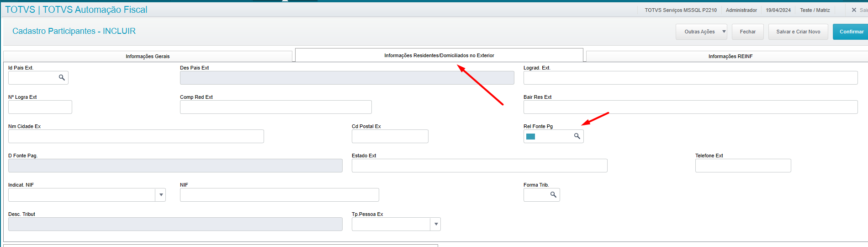Click the Indicat. NIF combo box
Screen dimensions: 868x247
coord(87,195)
